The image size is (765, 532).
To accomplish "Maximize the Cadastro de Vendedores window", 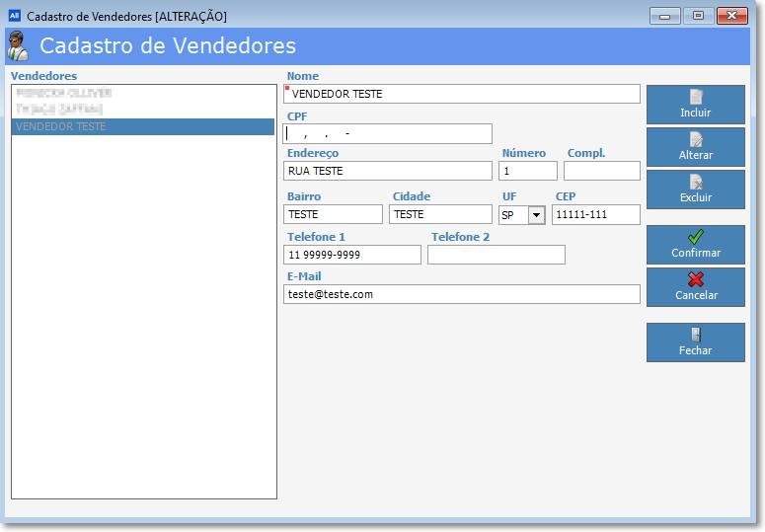I will tap(698, 16).
